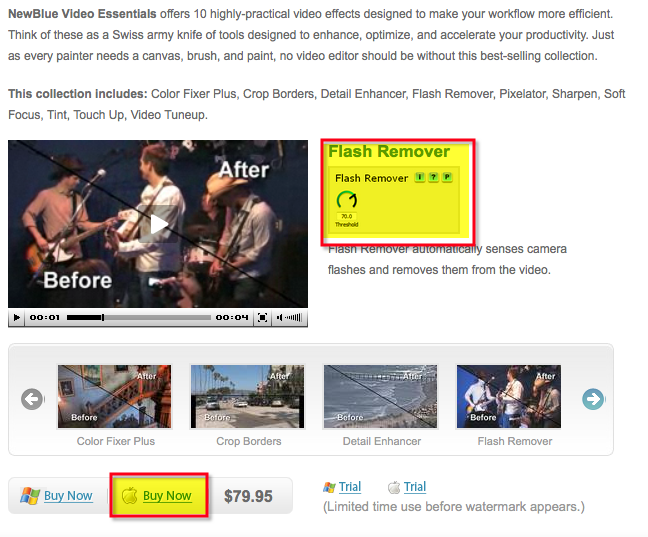Open Crop Borders thumbnail
This screenshot has width=648, height=537.
click(x=248, y=396)
